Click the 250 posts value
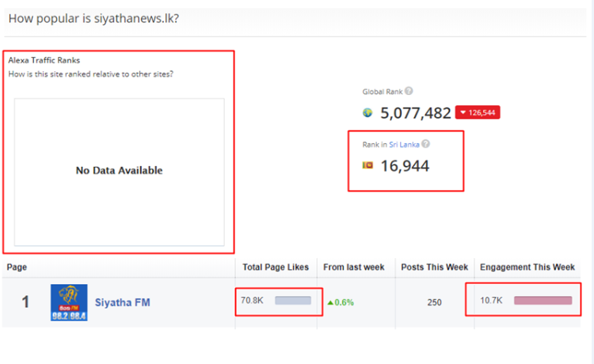Screen dimensions: 594x364 coord(435,302)
